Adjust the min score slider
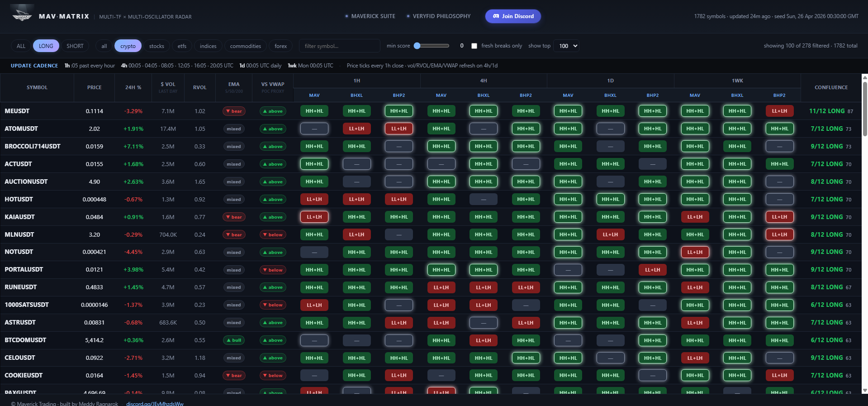Image resolution: width=868 pixels, height=406 pixels. tap(432, 46)
